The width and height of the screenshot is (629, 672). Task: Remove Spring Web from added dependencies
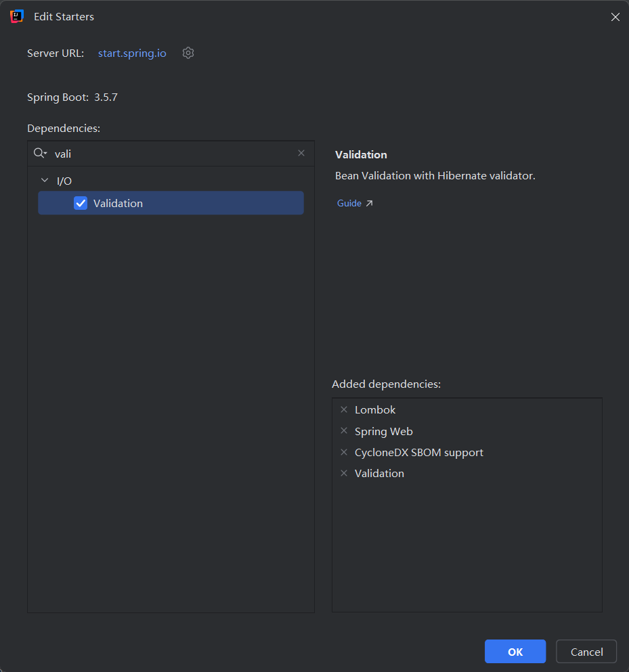(344, 430)
